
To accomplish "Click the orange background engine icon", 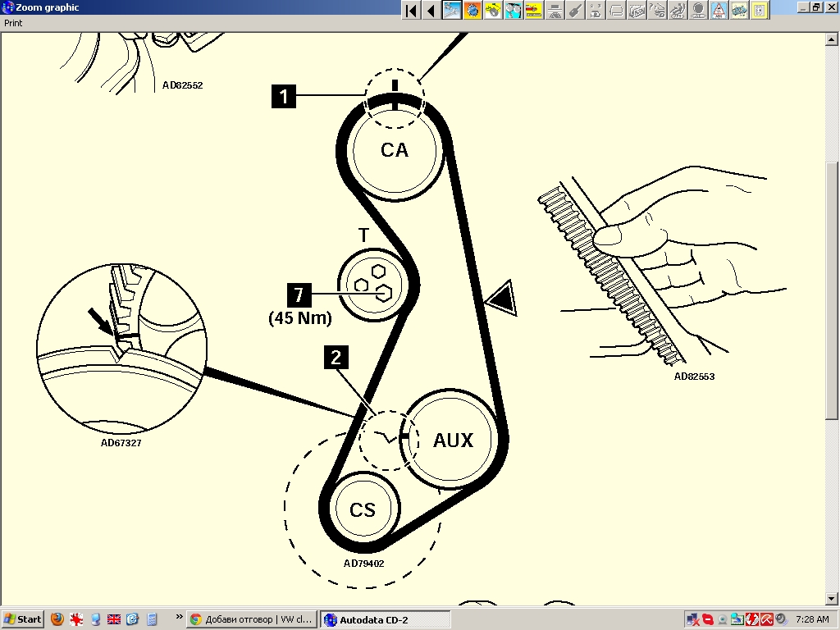I will [472, 10].
